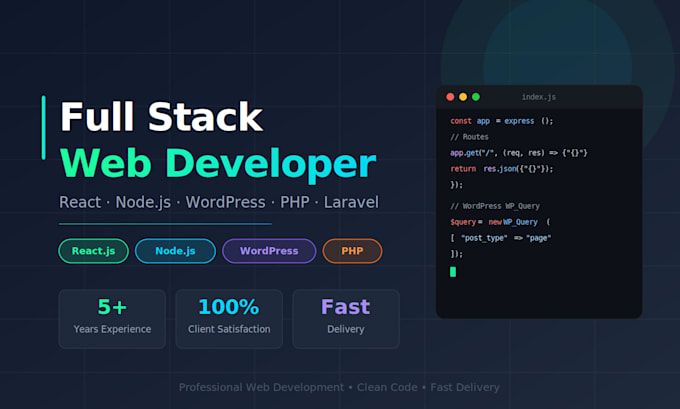Select the Fast Delivery card
680x409 pixels.
(x=346, y=319)
